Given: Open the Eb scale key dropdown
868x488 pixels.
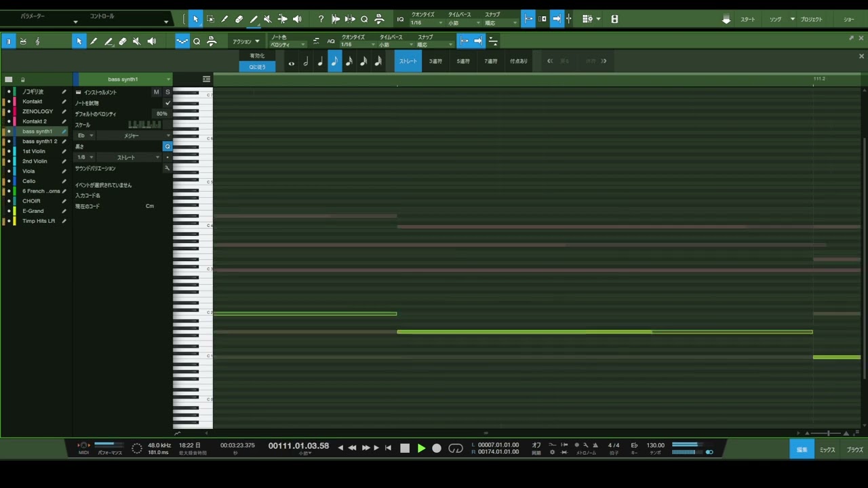Looking at the screenshot, I should (85, 136).
